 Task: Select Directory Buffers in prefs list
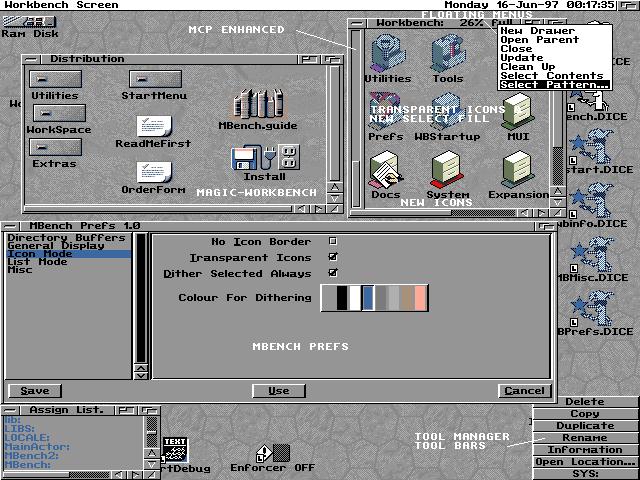point(66,238)
